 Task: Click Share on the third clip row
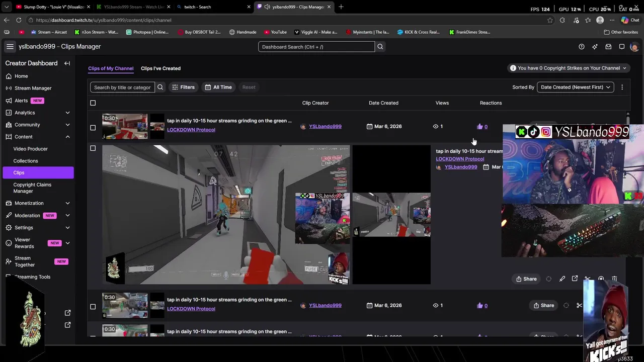tap(543, 306)
